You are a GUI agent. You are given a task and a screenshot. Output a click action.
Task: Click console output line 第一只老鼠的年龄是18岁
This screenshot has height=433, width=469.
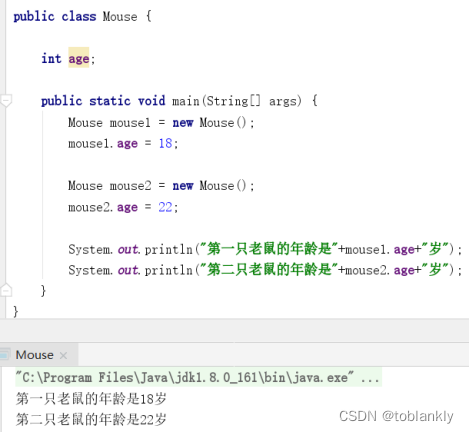pyautogui.click(x=91, y=399)
